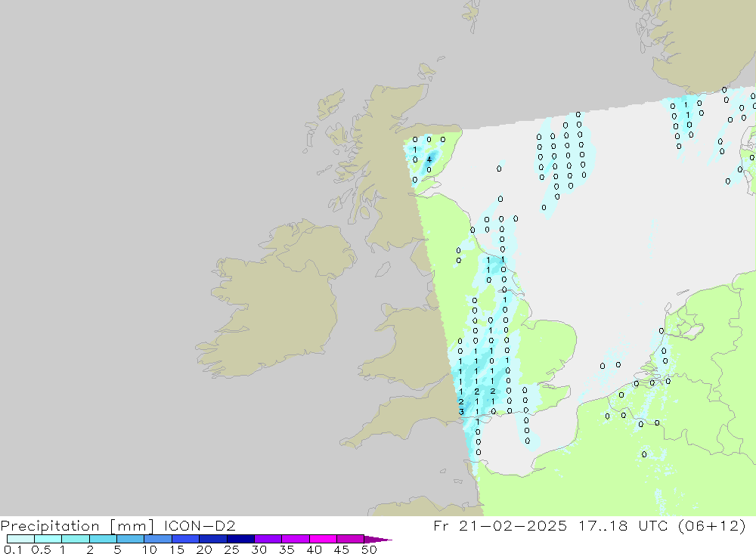Image resolution: width=756 pixels, height=554 pixels.
Task: Click the 'Precipitation' title word
Action: [50, 526]
